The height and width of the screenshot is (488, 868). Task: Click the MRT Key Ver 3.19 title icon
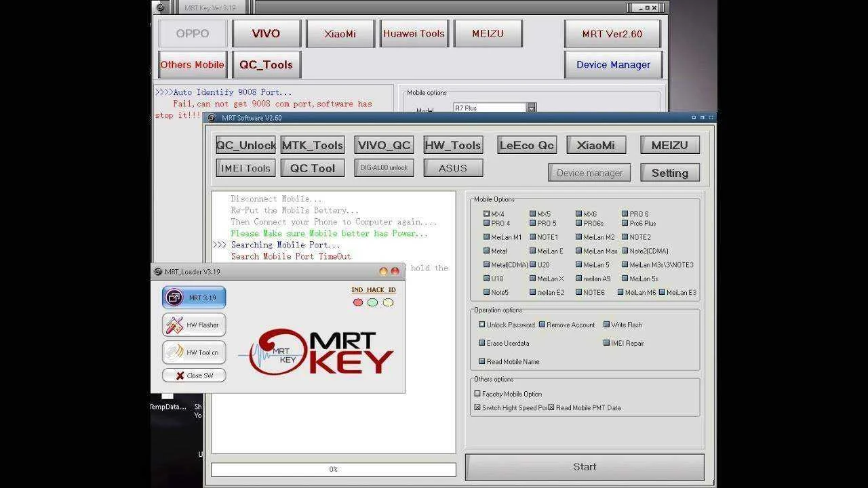click(x=160, y=7)
